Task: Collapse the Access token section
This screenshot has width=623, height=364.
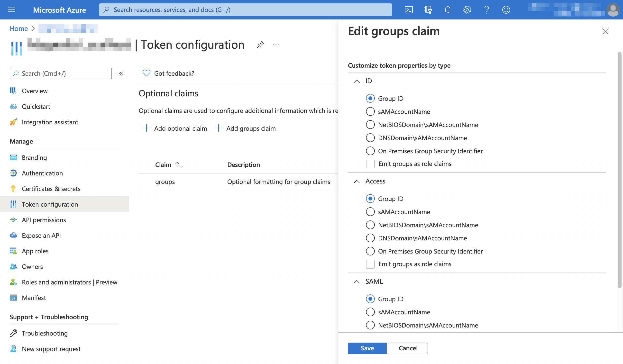Action: click(357, 181)
